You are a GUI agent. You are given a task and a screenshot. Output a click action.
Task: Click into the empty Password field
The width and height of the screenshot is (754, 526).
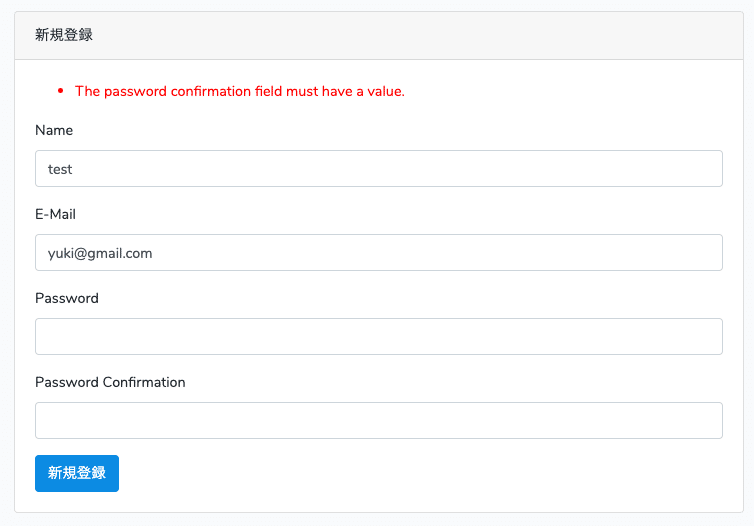click(378, 336)
